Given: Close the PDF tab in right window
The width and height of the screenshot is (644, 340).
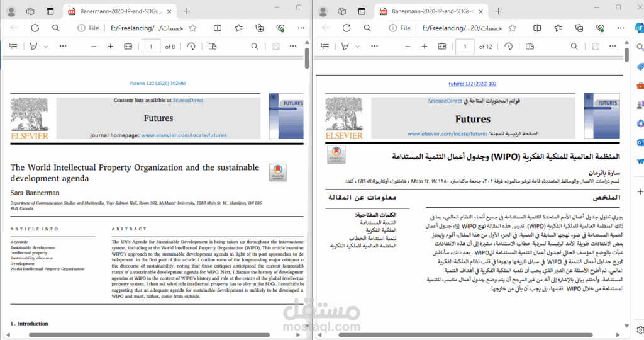Looking at the screenshot, I should [x=481, y=11].
